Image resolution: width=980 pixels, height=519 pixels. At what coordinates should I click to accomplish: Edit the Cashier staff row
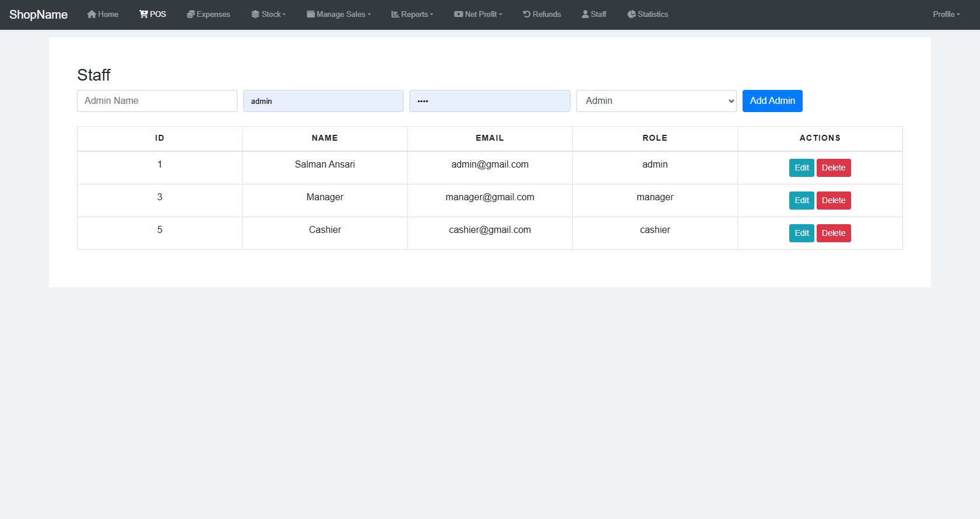[801, 233]
